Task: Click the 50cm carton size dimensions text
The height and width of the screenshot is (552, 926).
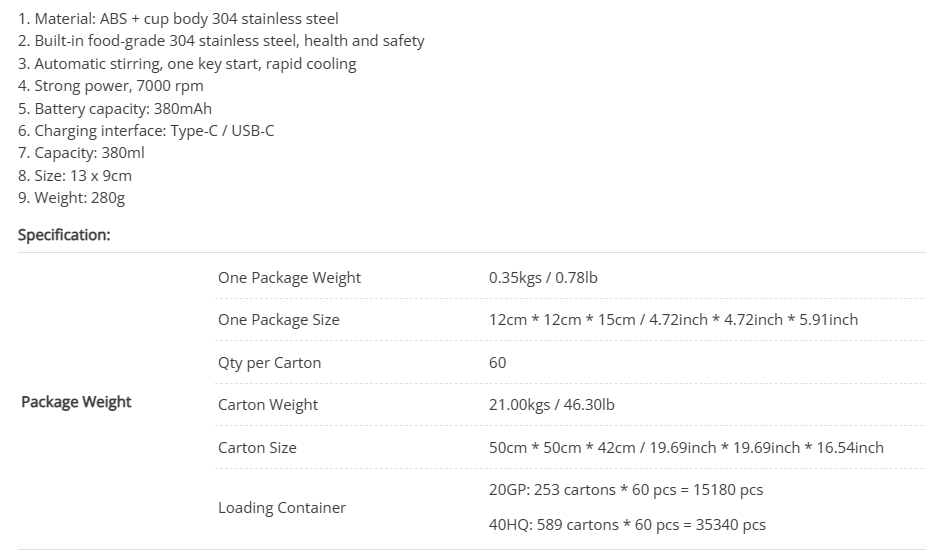Action: click(x=686, y=448)
